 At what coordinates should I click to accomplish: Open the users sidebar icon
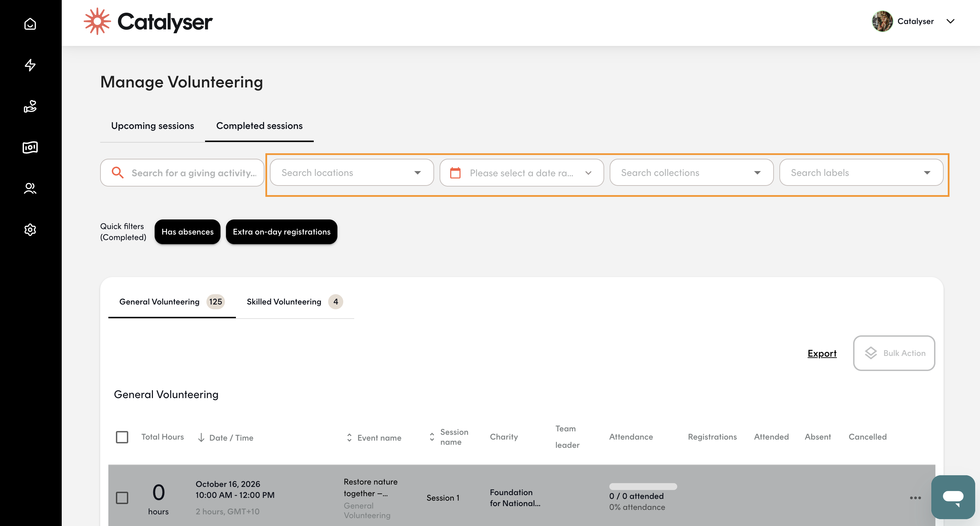pos(30,188)
